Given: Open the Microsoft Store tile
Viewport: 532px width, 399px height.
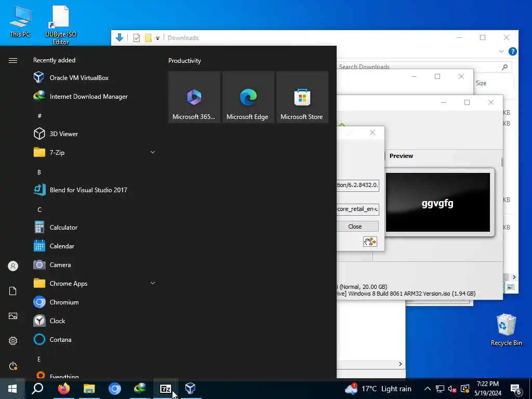Looking at the screenshot, I should point(302,97).
